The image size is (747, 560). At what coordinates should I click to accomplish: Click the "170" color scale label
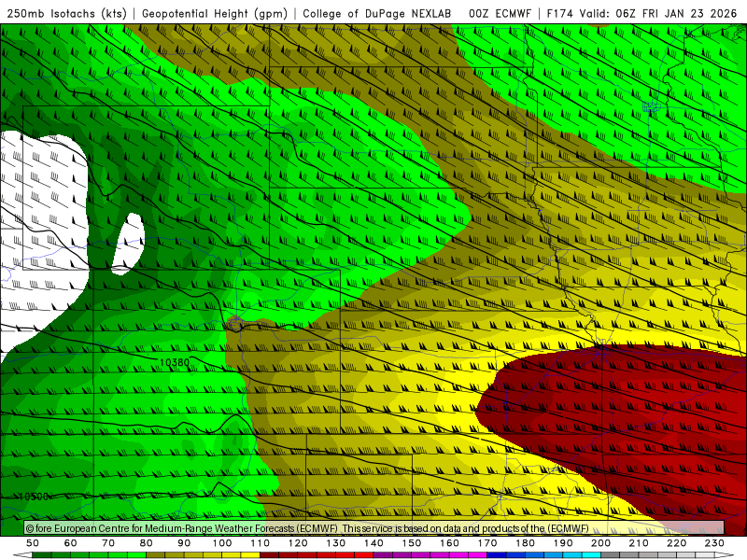pyautogui.click(x=487, y=543)
